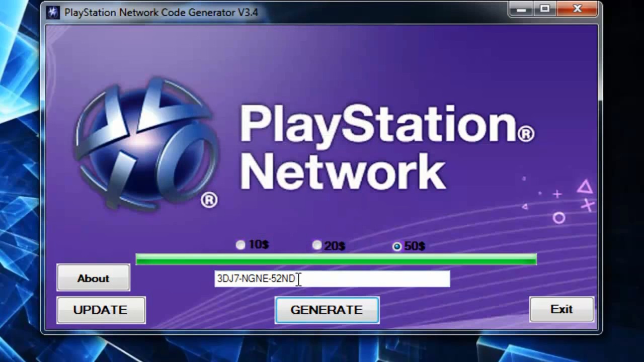The height and width of the screenshot is (362, 644).
Task: Click the app icon in title bar
Action: [x=53, y=12]
